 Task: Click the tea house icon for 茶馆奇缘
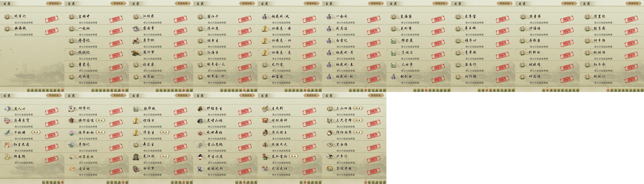point(329,169)
